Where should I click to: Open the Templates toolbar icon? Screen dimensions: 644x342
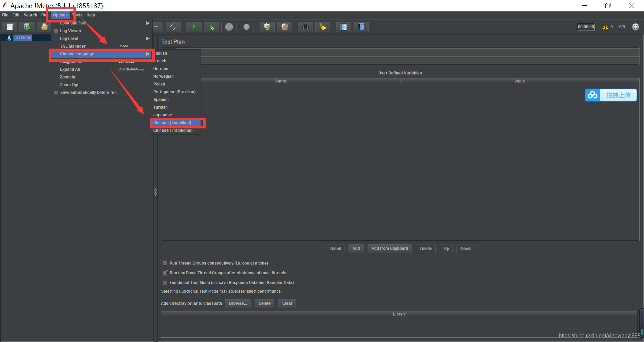point(27,27)
